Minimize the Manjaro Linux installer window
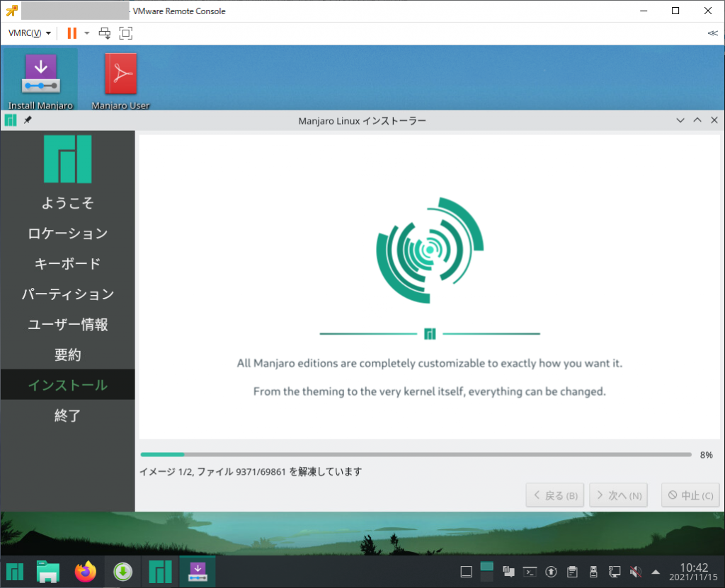The height and width of the screenshot is (588, 725). pos(680,120)
